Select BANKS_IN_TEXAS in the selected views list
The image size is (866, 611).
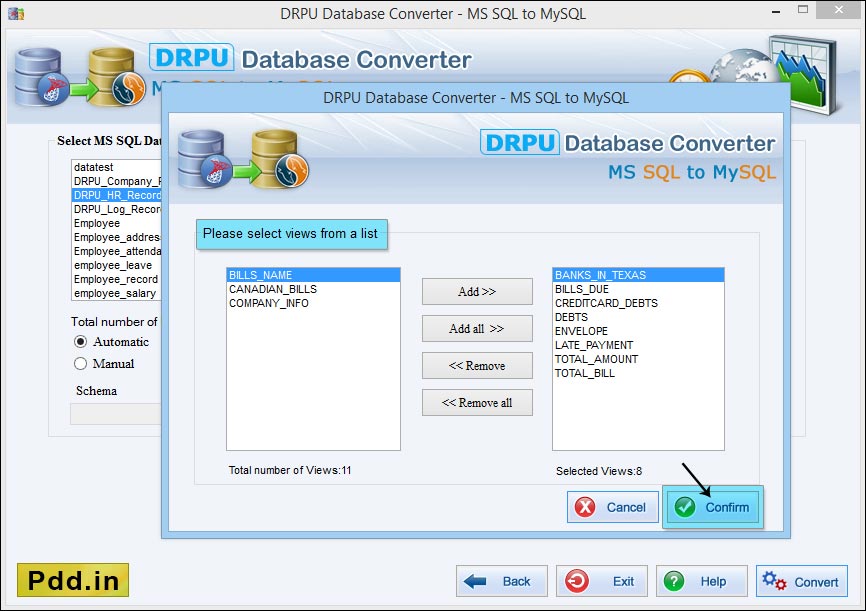(638, 275)
